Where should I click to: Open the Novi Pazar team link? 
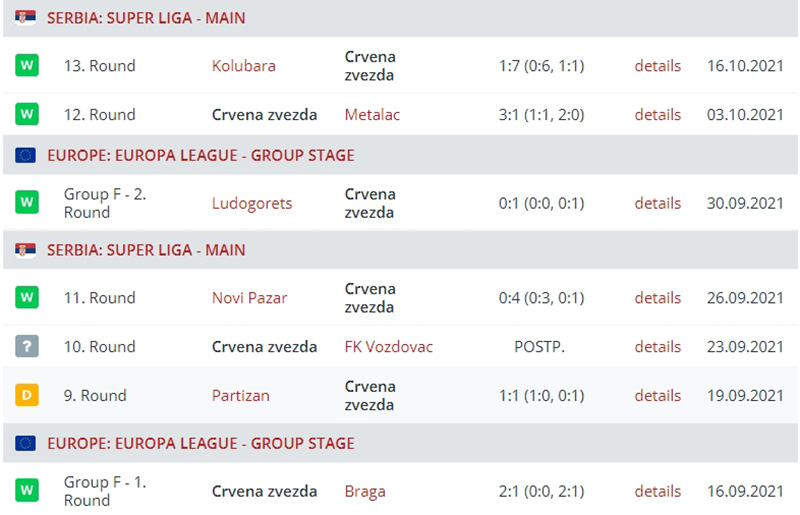tap(249, 298)
